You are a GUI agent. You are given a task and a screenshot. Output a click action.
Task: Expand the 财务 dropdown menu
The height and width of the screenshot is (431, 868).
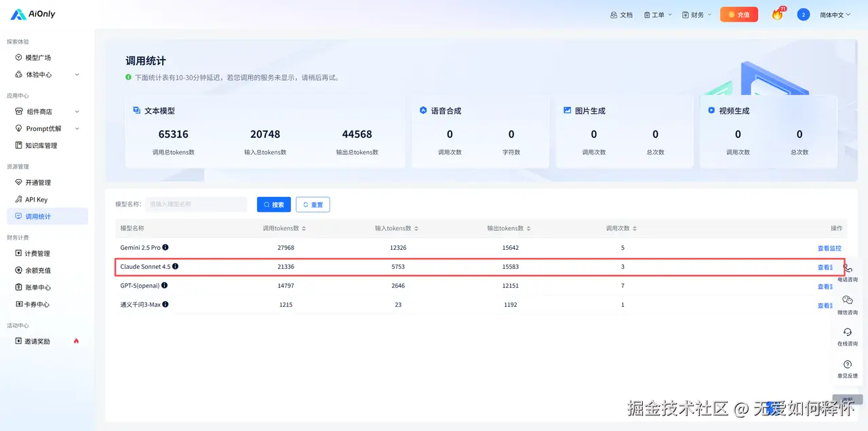[x=697, y=14]
